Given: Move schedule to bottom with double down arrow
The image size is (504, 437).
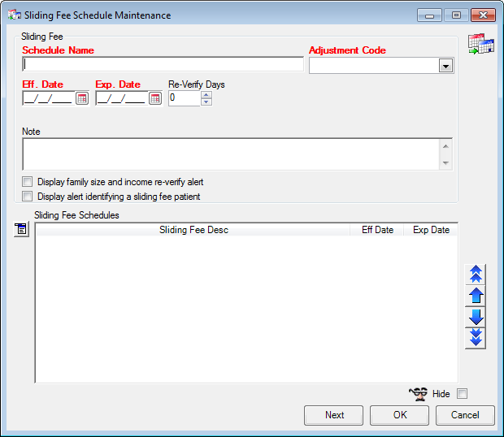Looking at the screenshot, I should pyautogui.click(x=476, y=337).
